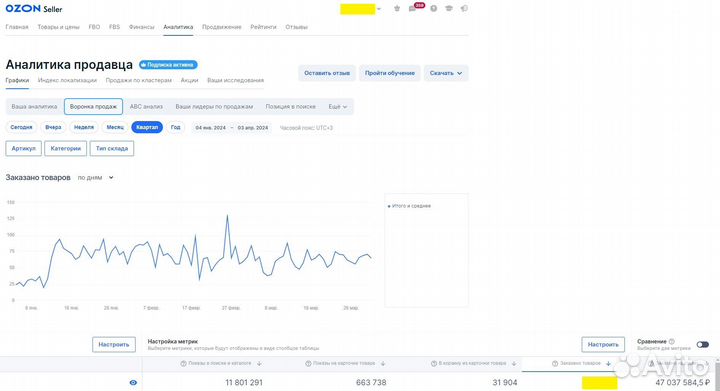This screenshot has width=720, height=391.
Task: Group by Артикул button
Action: pyautogui.click(x=23, y=148)
